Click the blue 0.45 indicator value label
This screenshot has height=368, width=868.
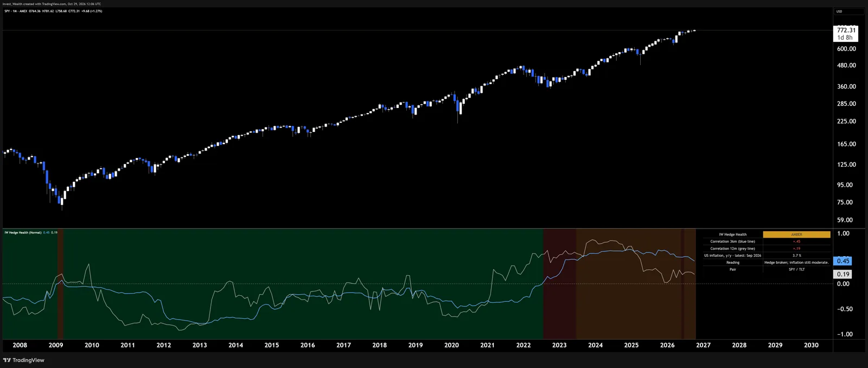(843, 261)
